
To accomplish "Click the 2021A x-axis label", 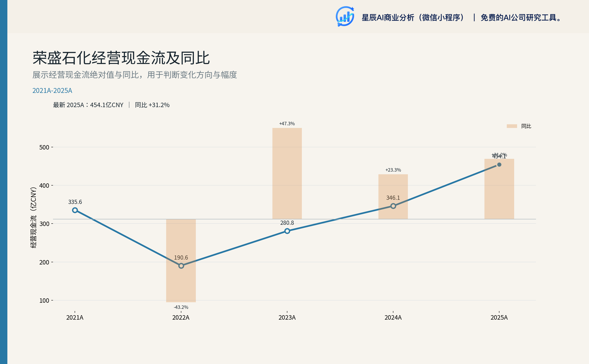I will 75,318.
